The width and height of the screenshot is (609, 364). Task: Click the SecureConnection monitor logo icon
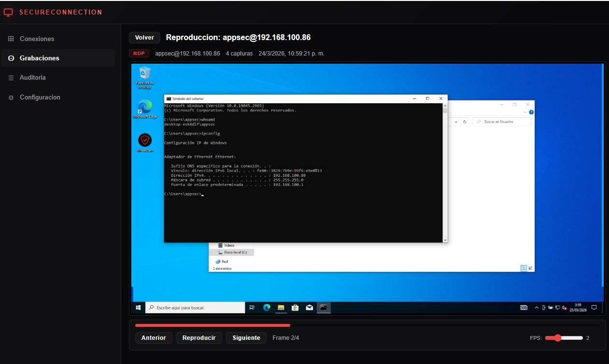pos(8,13)
